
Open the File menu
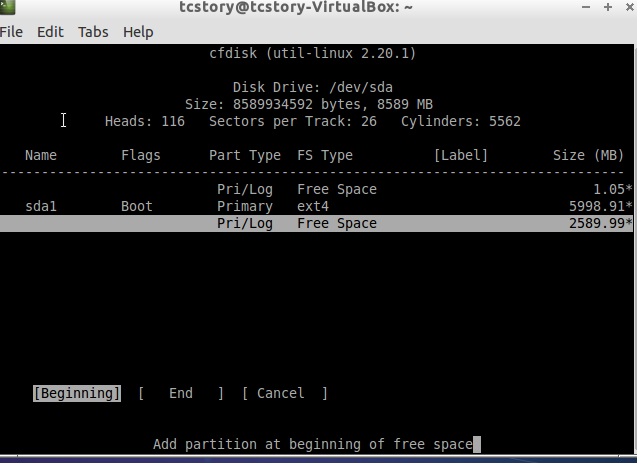[x=11, y=32]
